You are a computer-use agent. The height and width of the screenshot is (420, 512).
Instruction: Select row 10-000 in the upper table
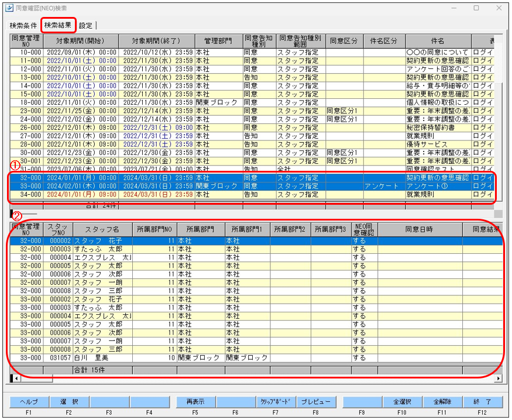(252, 52)
